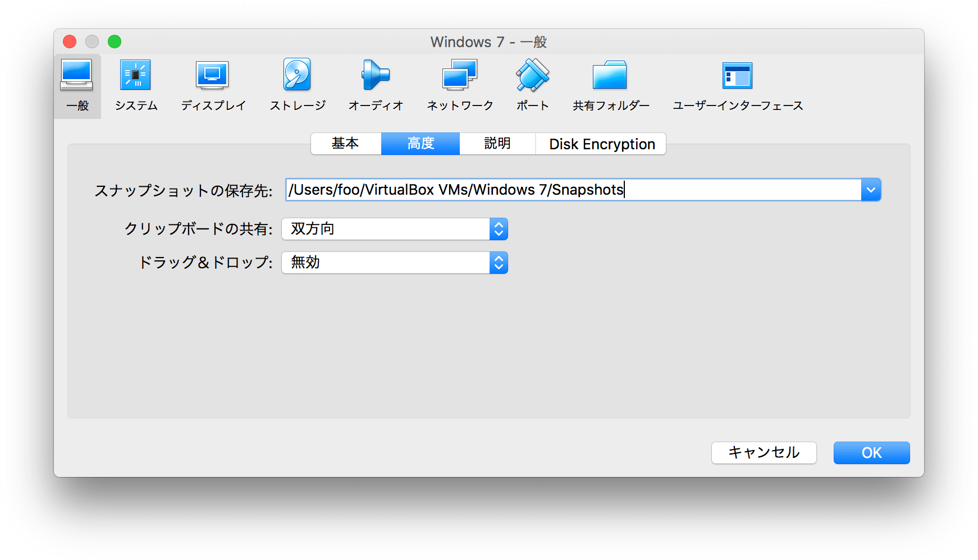This screenshot has width=978, height=560.
Task: Confirm settings with the OK button
Action: (871, 452)
